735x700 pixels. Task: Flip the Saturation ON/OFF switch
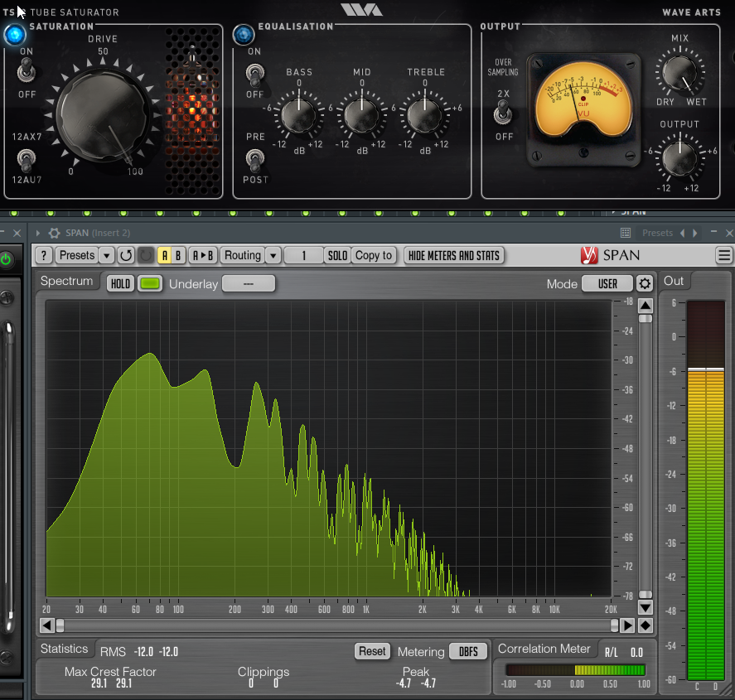click(x=27, y=72)
